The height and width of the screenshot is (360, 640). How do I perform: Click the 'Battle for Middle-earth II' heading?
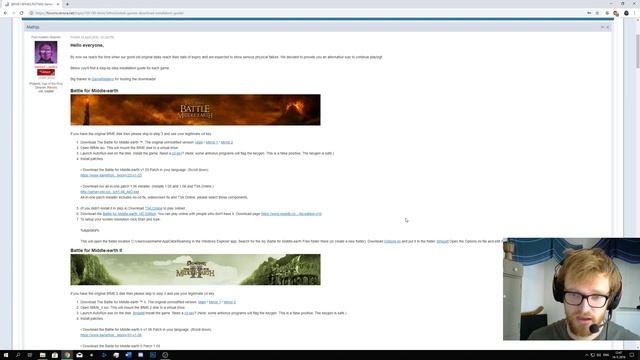[x=96, y=251]
